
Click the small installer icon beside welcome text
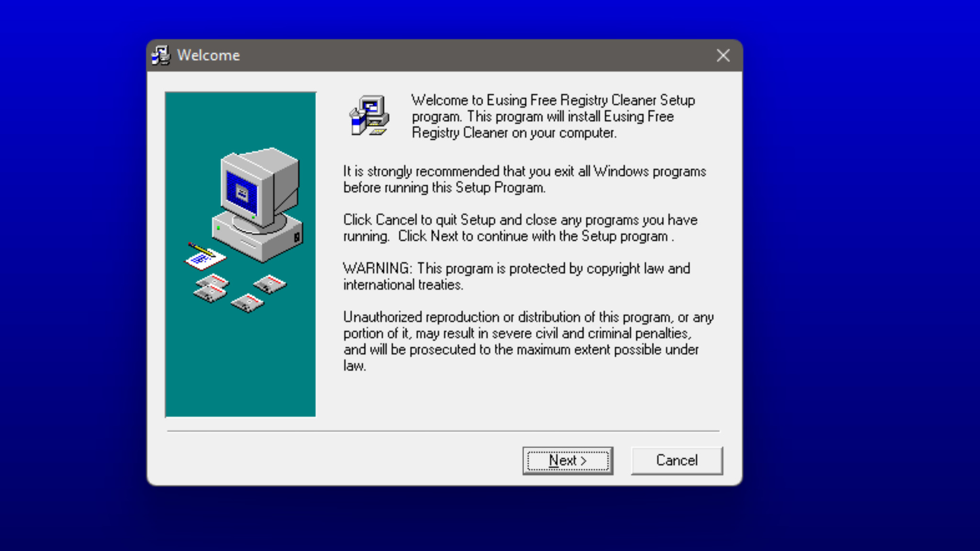(369, 116)
